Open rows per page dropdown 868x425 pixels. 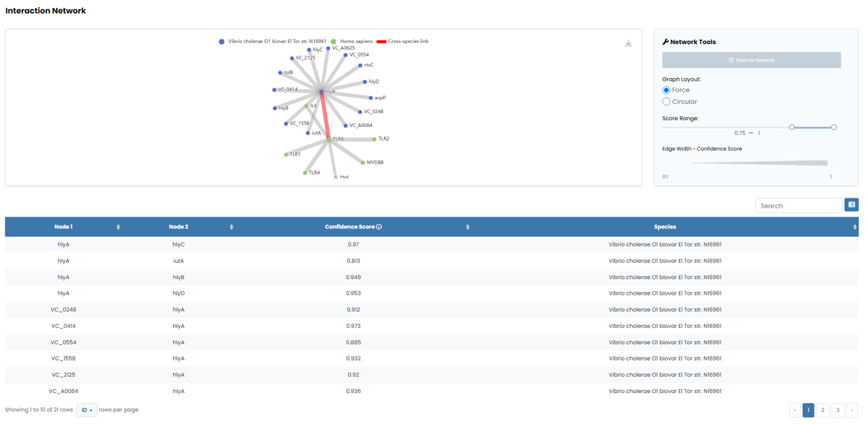tap(86, 410)
